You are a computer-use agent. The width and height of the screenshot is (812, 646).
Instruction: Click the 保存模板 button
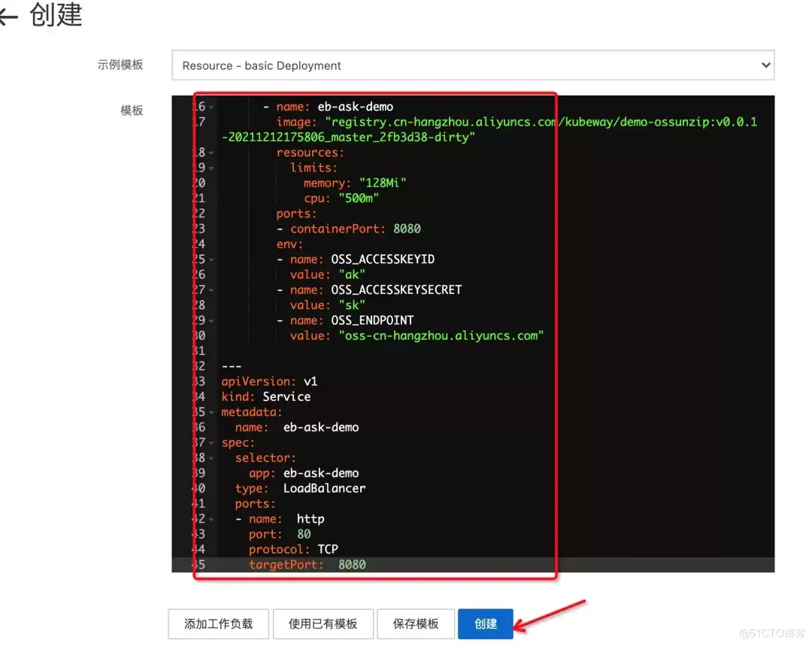pos(416,623)
